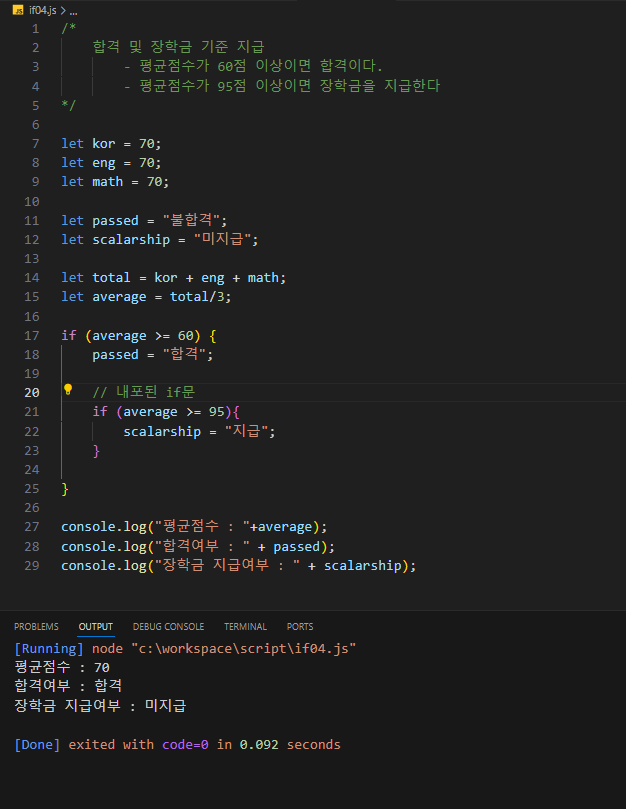626x809 pixels.
Task: Click line number 21 in the gutter
Action: 31,412
